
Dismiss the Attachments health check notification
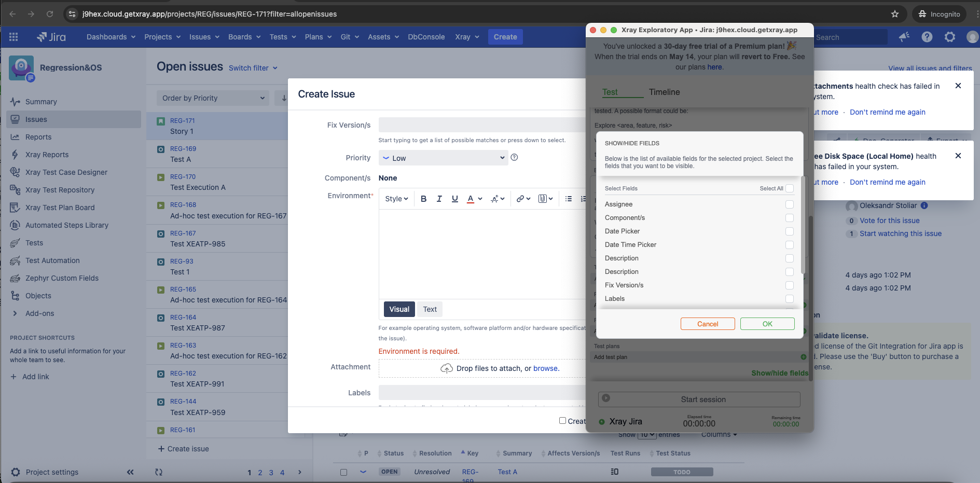click(x=958, y=86)
